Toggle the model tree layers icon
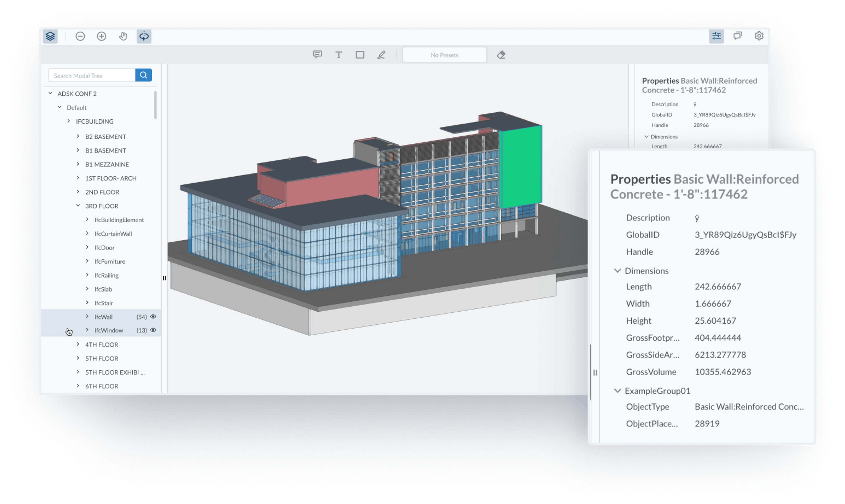 tap(50, 36)
